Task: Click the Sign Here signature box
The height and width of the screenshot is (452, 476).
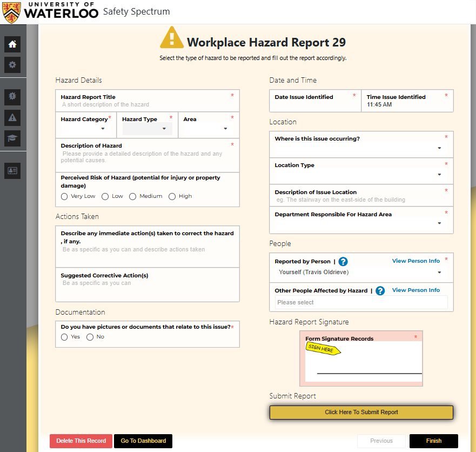Action: (x=361, y=360)
